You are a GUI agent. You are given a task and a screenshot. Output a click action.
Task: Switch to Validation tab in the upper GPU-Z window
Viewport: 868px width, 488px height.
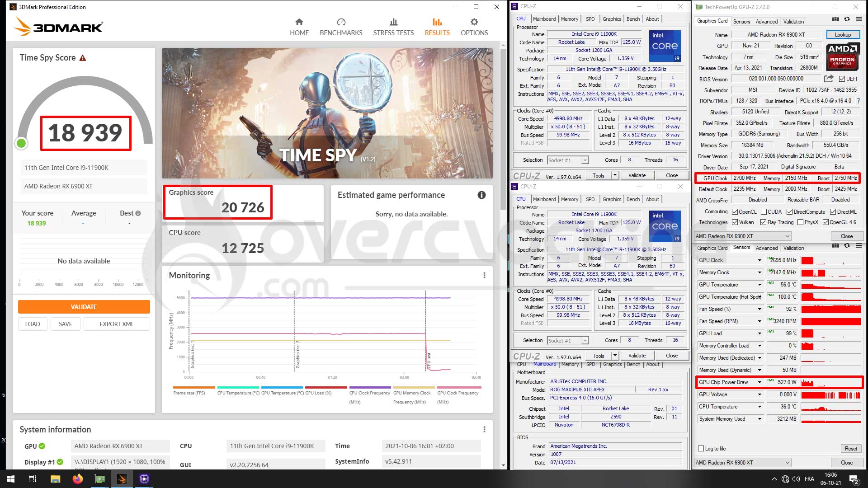tap(793, 22)
